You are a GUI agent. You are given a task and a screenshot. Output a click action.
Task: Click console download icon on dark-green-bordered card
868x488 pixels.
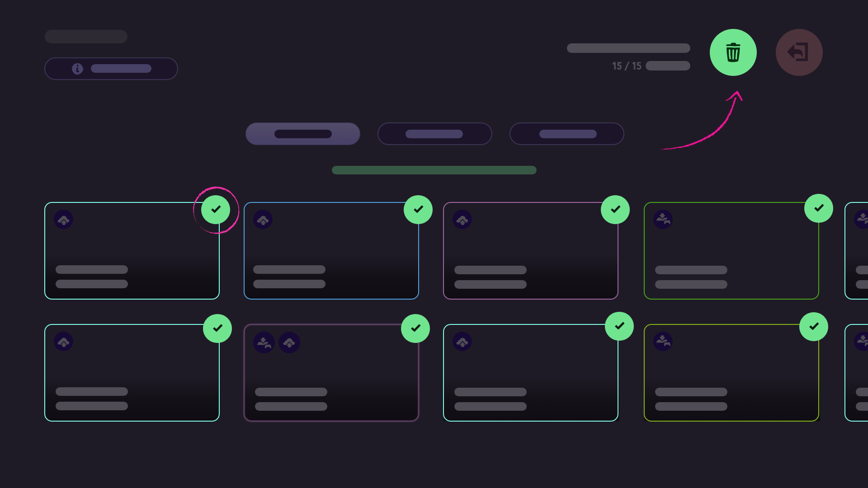pyautogui.click(x=663, y=220)
